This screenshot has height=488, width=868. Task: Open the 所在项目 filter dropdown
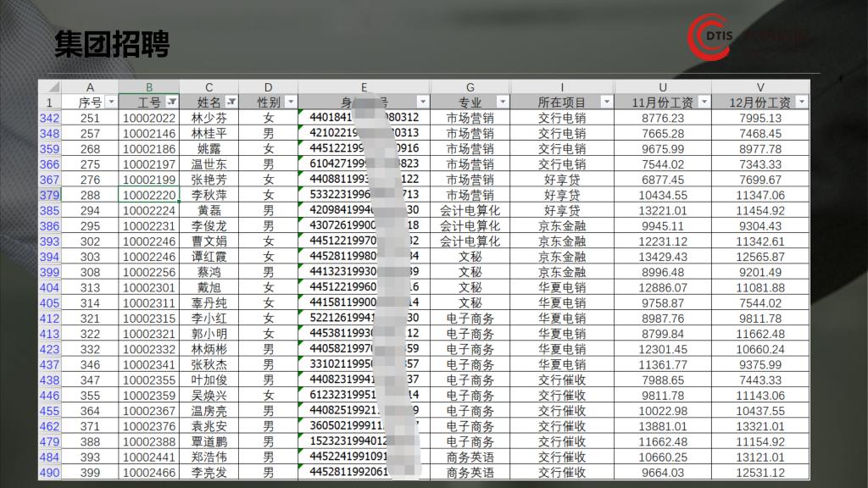(x=606, y=103)
